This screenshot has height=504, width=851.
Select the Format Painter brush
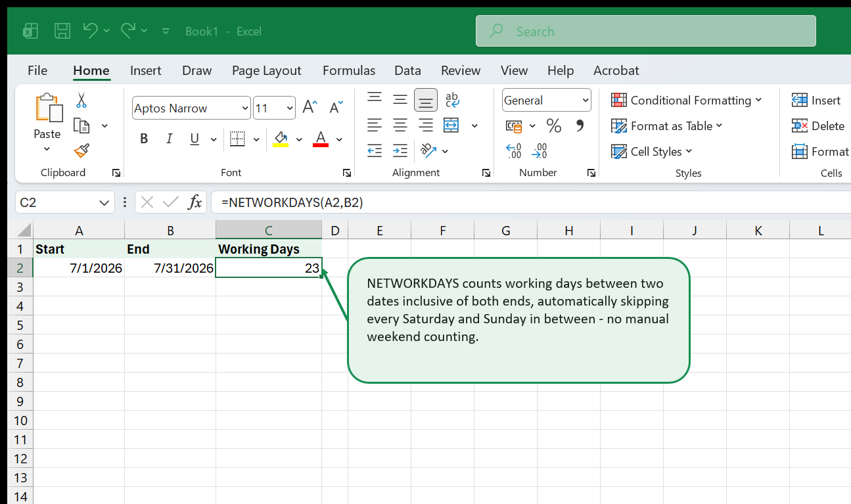[81, 151]
